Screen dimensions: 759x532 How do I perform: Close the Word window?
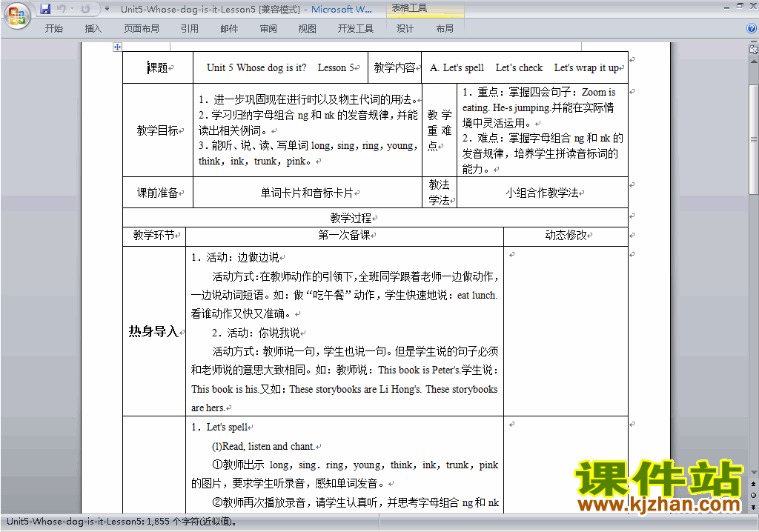752,6
